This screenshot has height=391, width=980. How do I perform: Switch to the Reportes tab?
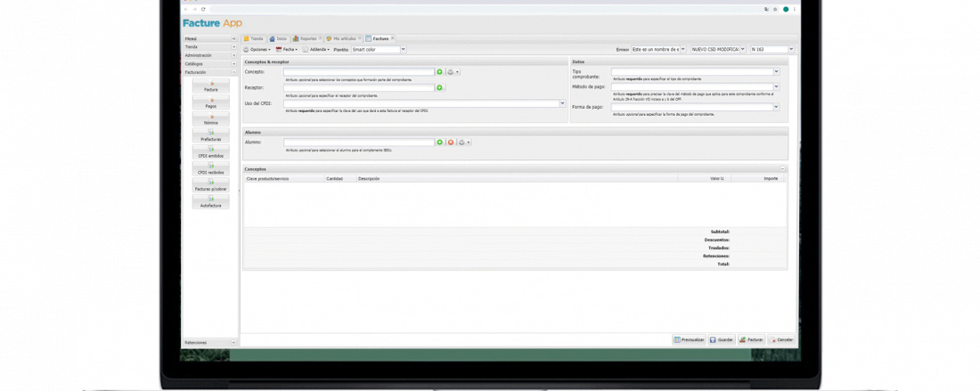click(x=306, y=38)
